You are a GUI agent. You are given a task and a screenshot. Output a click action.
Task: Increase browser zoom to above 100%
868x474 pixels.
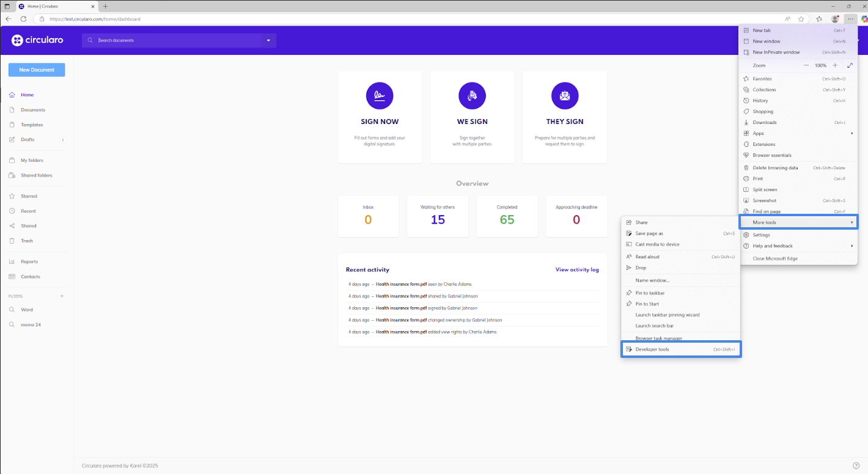click(836, 65)
